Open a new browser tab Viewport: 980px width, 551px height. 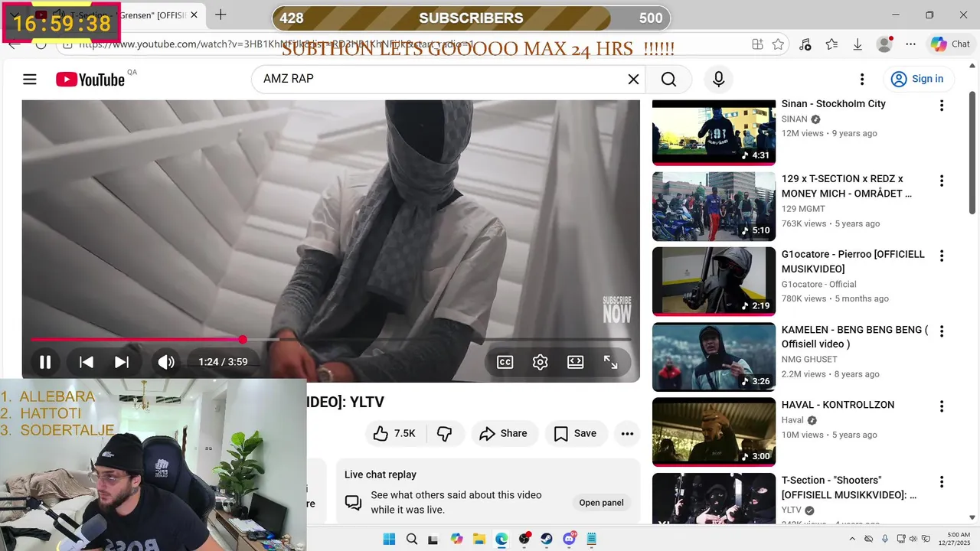point(220,15)
